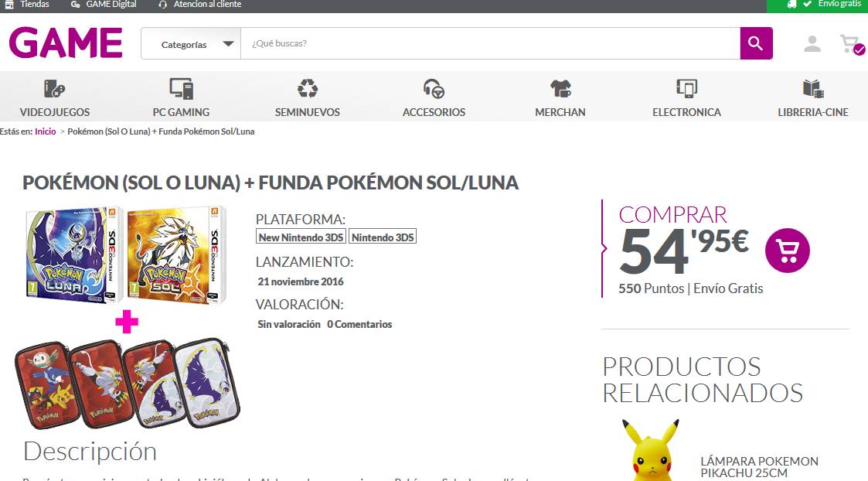Click the product title heading

271,183
